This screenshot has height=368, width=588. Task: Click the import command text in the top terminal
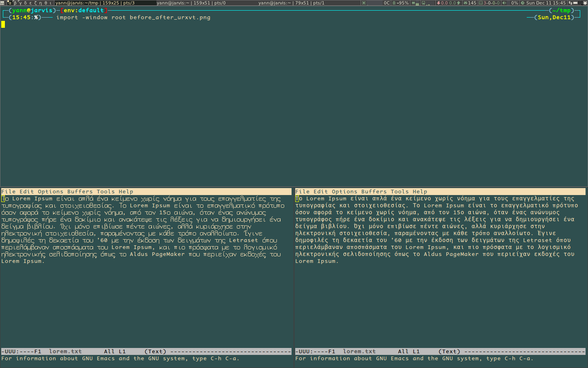pyautogui.click(x=134, y=18)
